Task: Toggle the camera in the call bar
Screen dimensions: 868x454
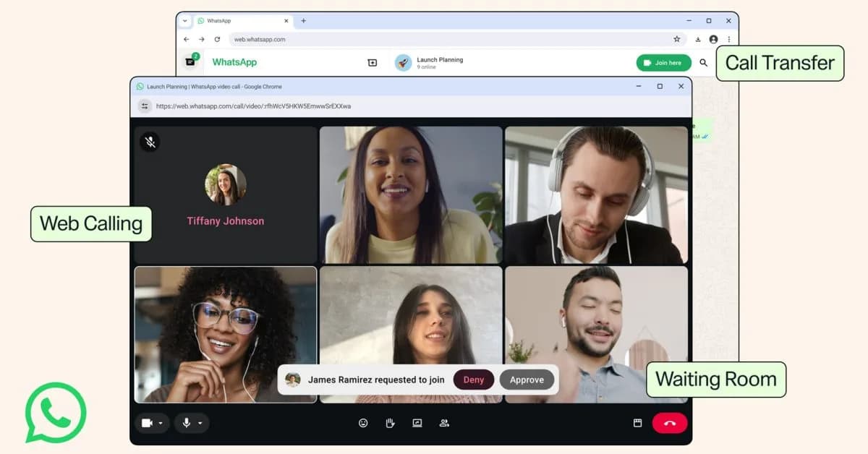Action: tap(147, 423)
